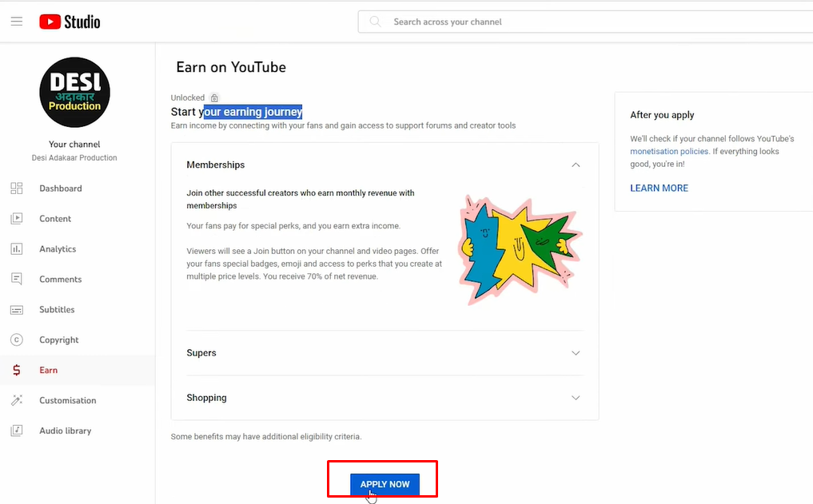
Task: Click the Customisation magic wand icon
Action: tap(17, 400)
